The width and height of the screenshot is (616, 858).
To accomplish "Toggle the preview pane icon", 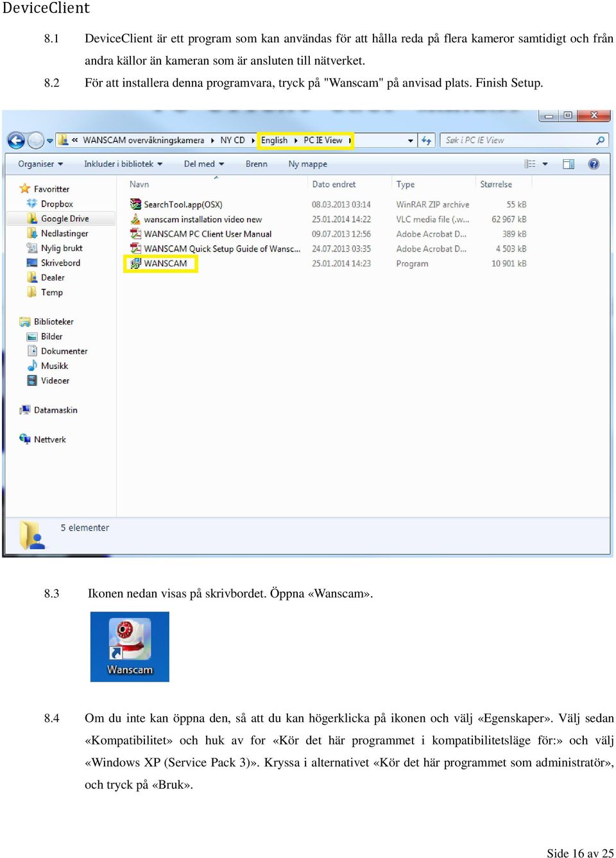I will coord(569,164).
